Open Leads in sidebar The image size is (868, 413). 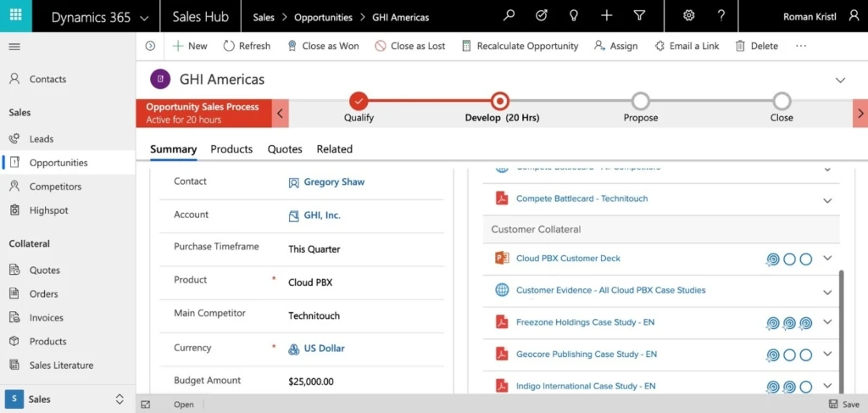pos(68,139)
